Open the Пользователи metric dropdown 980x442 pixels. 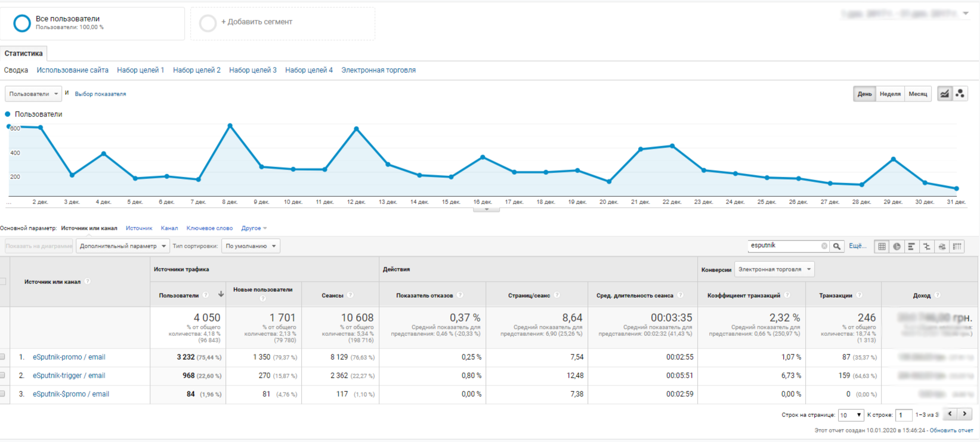(x=33, y=94)
